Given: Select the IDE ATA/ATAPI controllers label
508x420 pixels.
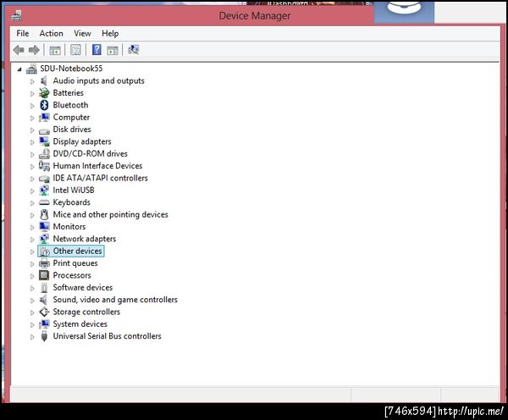Looking at the screenshot, I should click(x=100, y=178).
